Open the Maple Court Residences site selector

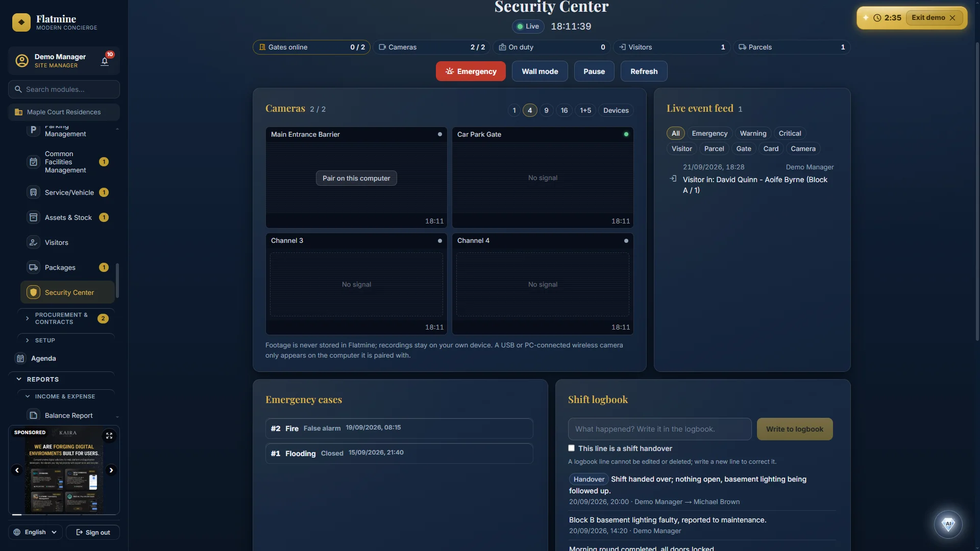point(64,112)
